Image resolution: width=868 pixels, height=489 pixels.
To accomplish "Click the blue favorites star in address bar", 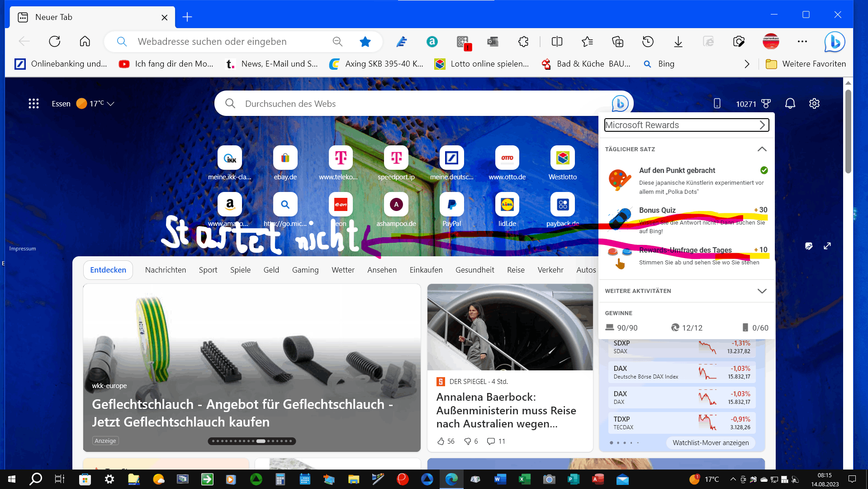I will click(365, 42).
